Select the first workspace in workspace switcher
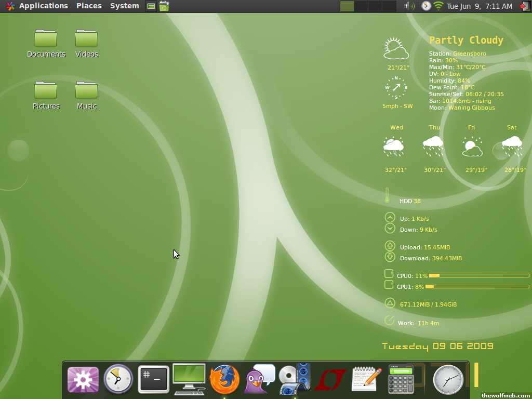 pos(347,6)
